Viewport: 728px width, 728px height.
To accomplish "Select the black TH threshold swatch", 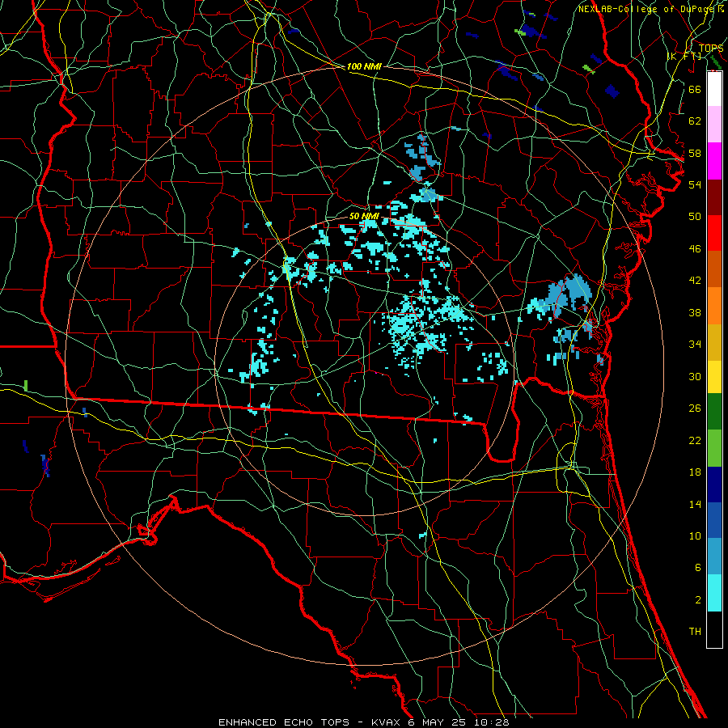I will point(714,629).
